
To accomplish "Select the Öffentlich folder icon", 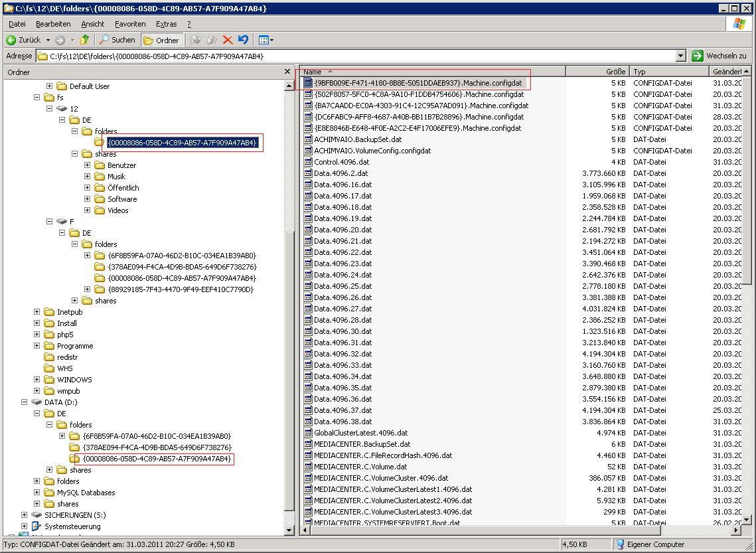I will pos(100,188).
